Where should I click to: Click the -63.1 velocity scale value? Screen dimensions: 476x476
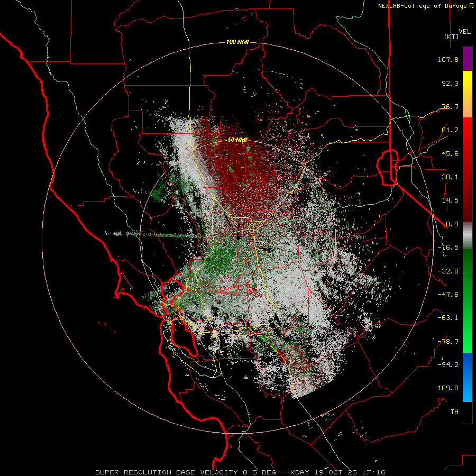[448, 318]
